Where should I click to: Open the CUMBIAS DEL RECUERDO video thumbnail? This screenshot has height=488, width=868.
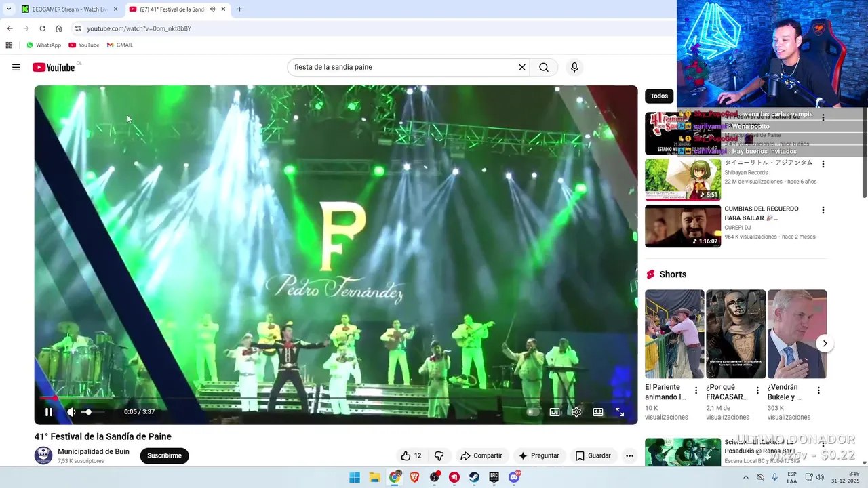683,226
